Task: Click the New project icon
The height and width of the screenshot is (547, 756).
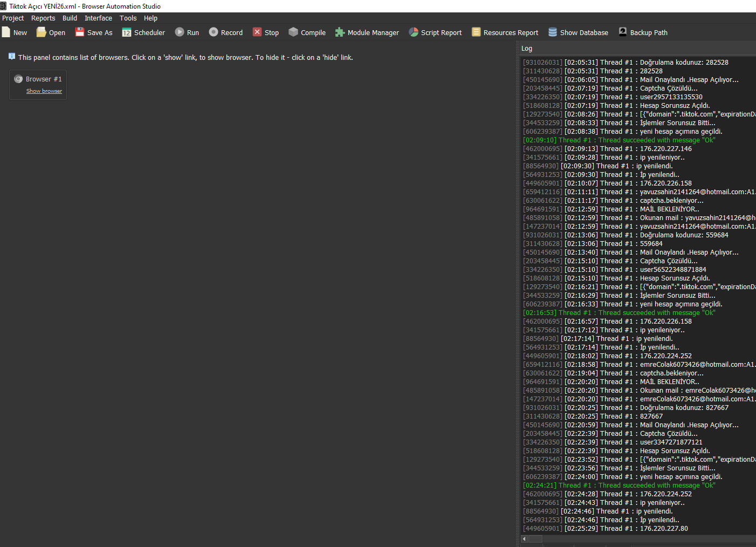Action: pyautogui.click(x=6, y=32)
